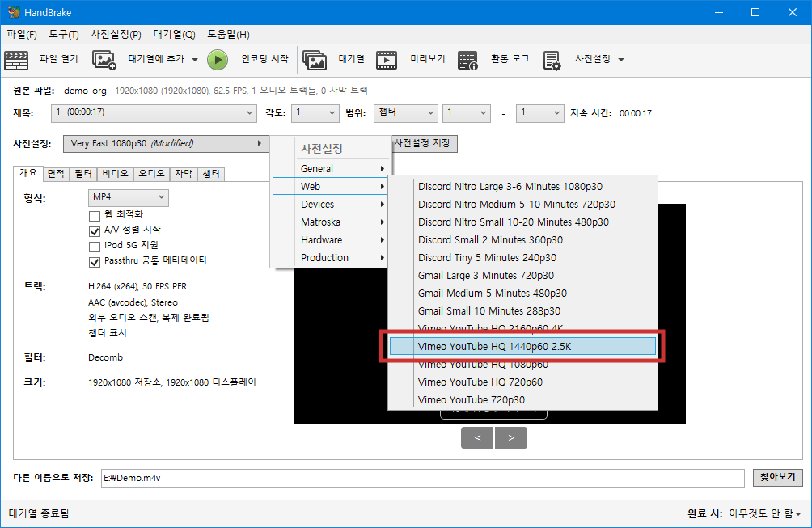Image resolution: width=812 pixels, height=528 pixels.
Task: Toggle the A/V 정렬 시작 checkbox
Action: pos(95,231)
